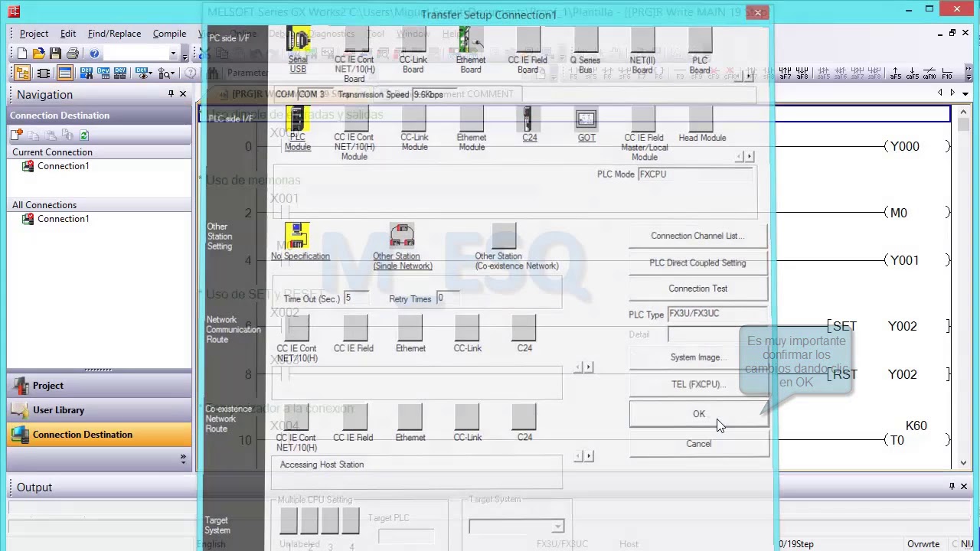Open the document tab list dropdown arrow
Screen dimensions: 980x551
tap(965, 93)
